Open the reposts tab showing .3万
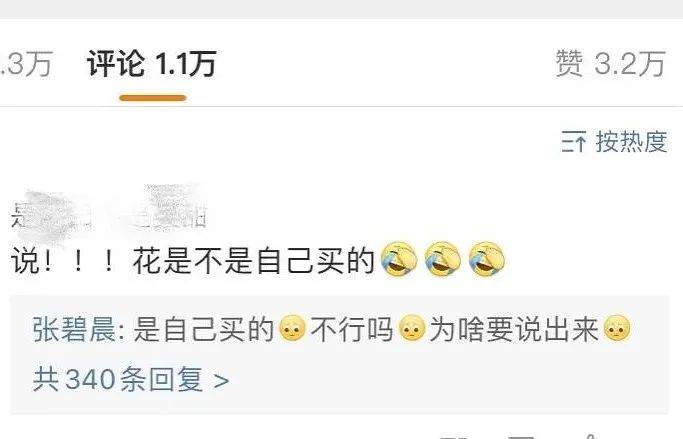 [26, 64]
